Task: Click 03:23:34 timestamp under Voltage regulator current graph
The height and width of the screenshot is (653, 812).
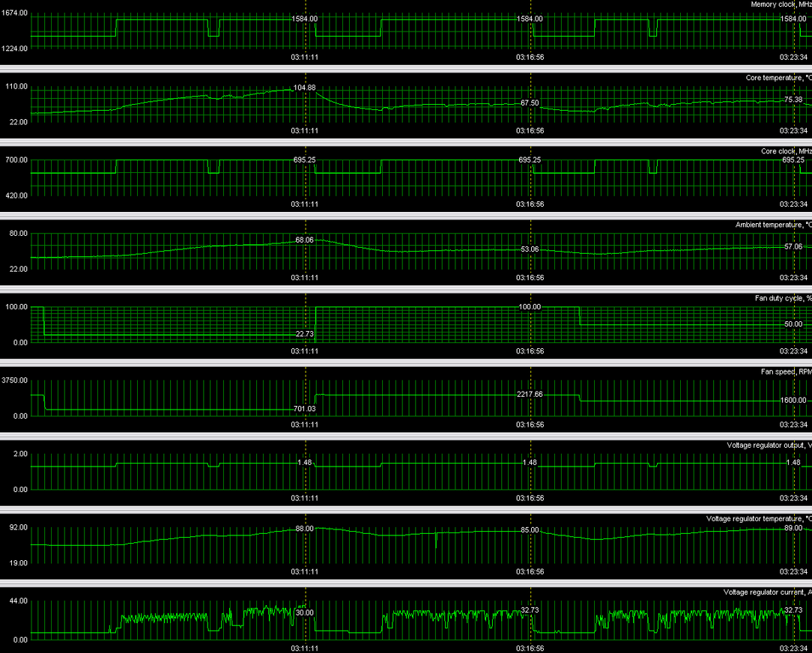Action: [x=793, y=649]
